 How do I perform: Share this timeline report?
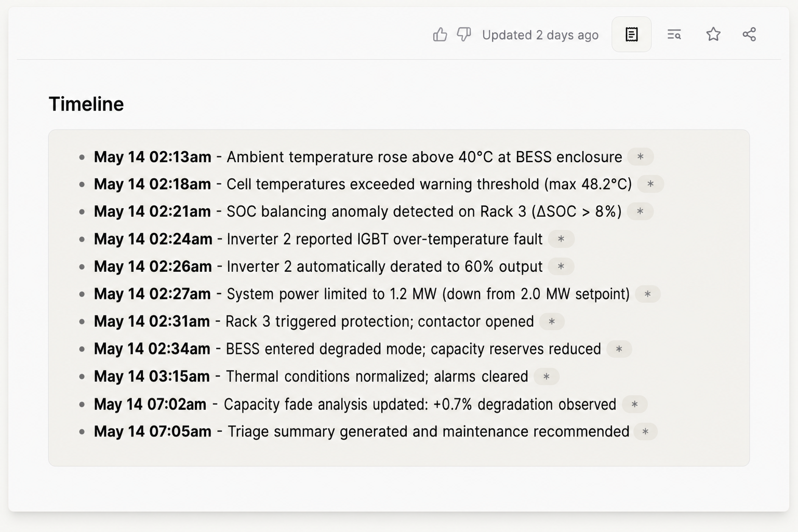pos(750,34)
